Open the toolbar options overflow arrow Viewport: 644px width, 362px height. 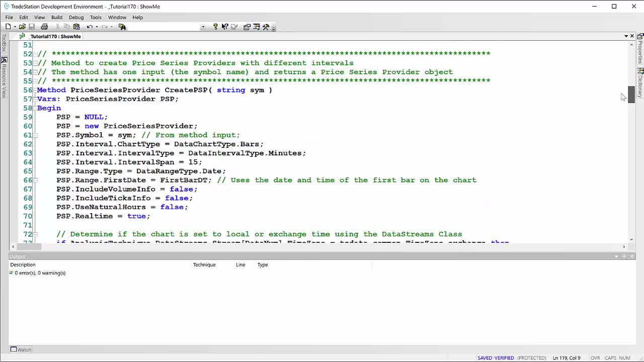tap(273, 28)
